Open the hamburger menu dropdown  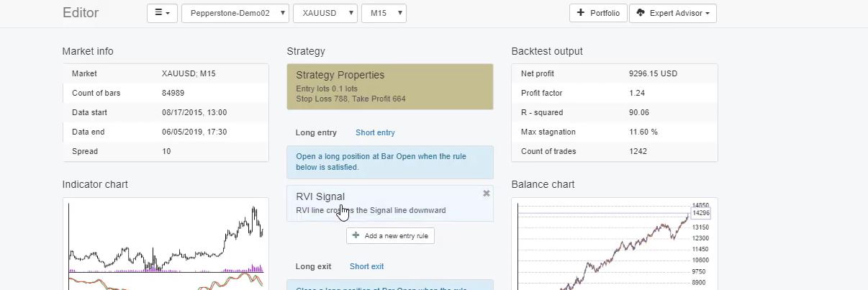click(162, 13)
